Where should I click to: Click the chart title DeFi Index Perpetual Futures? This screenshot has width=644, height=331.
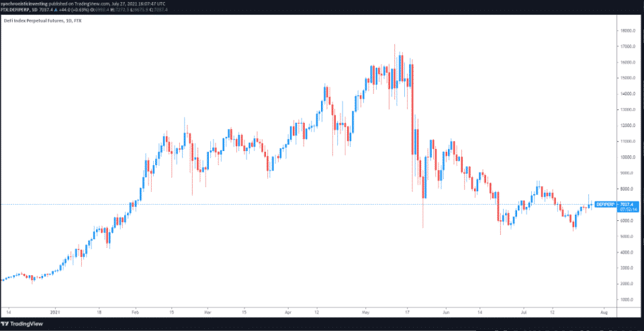(x=34, y=20)
